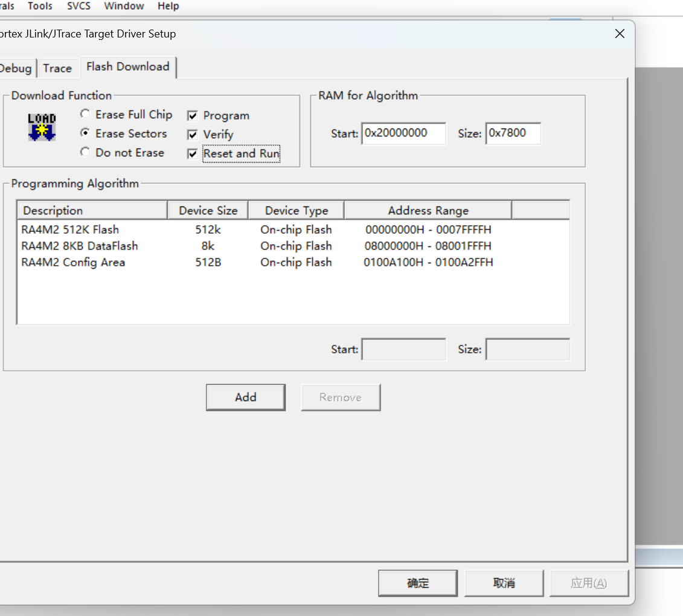Click the Programming Algorithm Size field
The height and width of the screenshot is (616, 683).
(528, 350)
